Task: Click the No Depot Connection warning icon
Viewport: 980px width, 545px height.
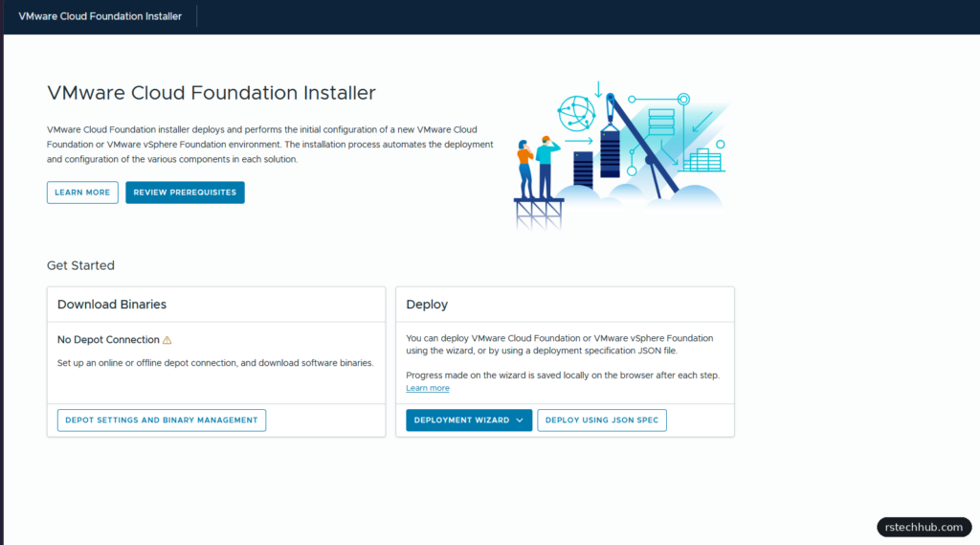Action: (167, 340)
